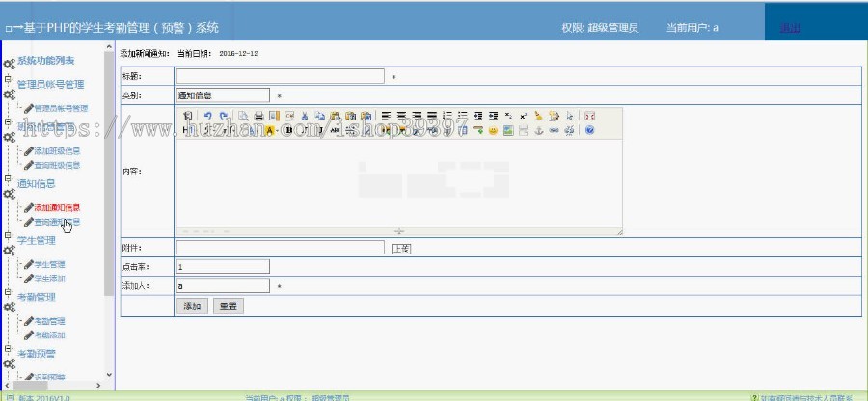Click the anchor icon in the editor
Screen dimensions: 868x401
click(538, 130)
